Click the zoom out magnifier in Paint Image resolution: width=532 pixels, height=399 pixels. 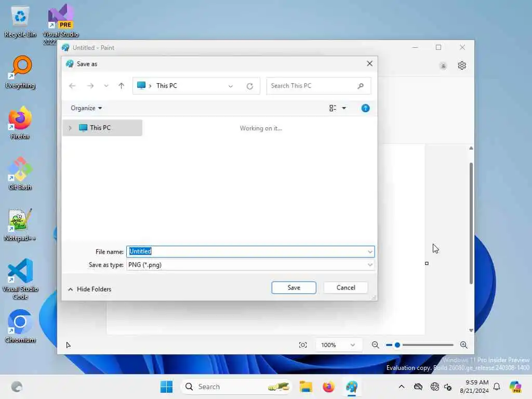(x=375, y=345)
